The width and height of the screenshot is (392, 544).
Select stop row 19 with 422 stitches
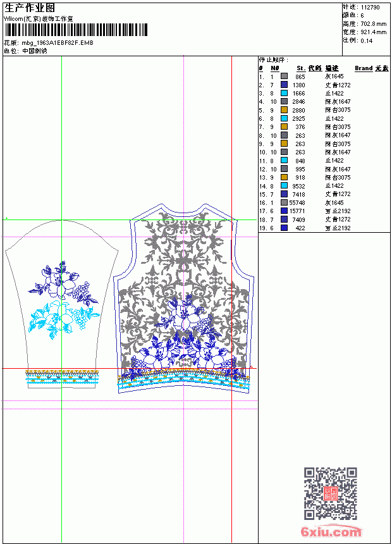point(305,228)
